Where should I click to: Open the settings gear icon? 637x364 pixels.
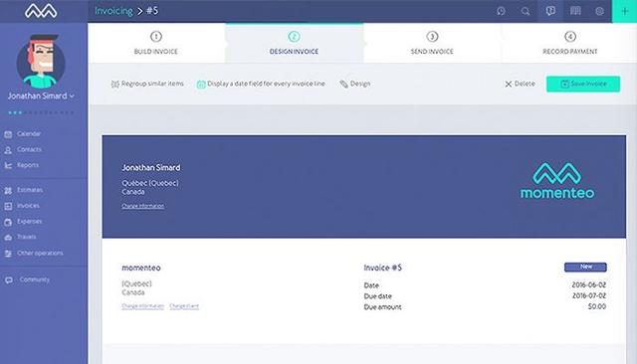click(599, 11)
